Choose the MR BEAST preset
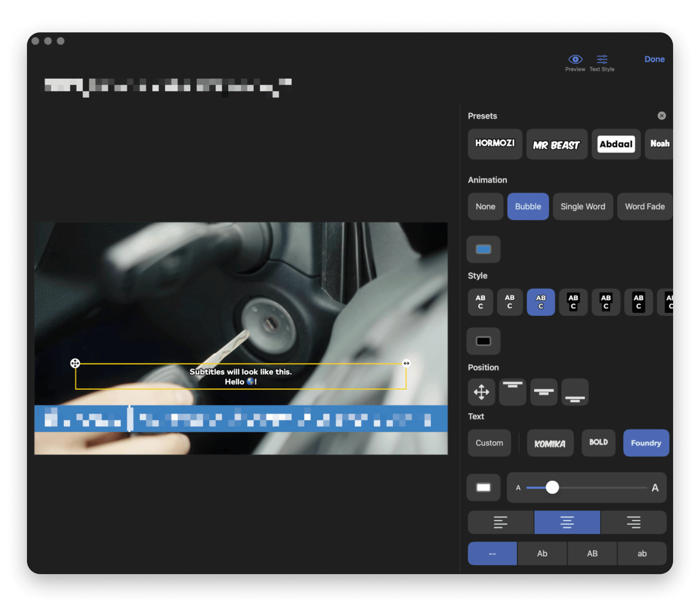The image size is (700, 610). coord(556,144)
